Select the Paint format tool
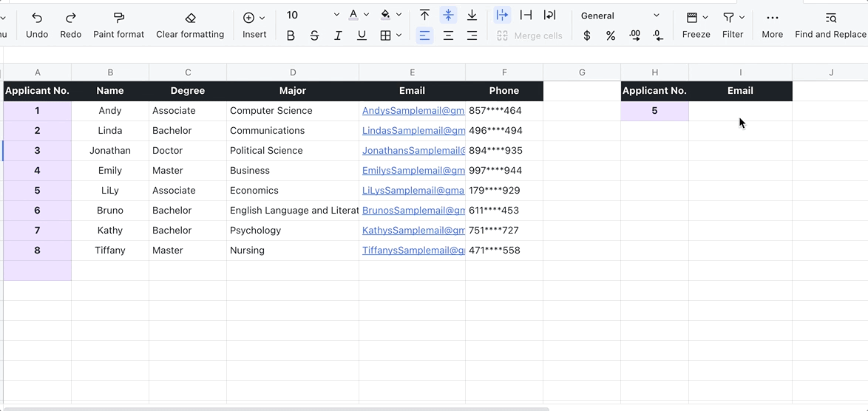Image resolution: width=868 pixels, height=411 pixels. 118,18
